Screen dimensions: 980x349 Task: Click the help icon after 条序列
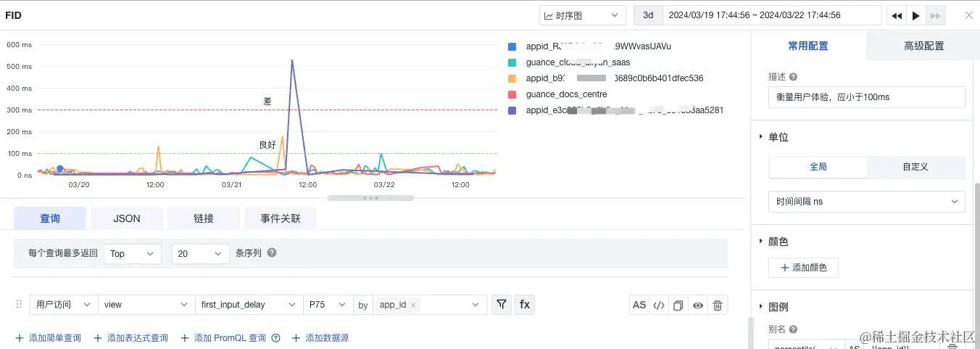(x=272, y=253)
